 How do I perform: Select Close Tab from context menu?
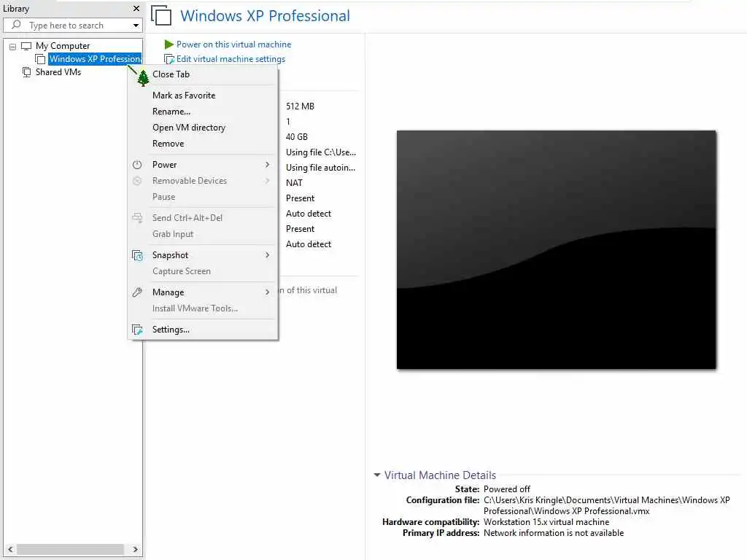(x=203, y=74)
